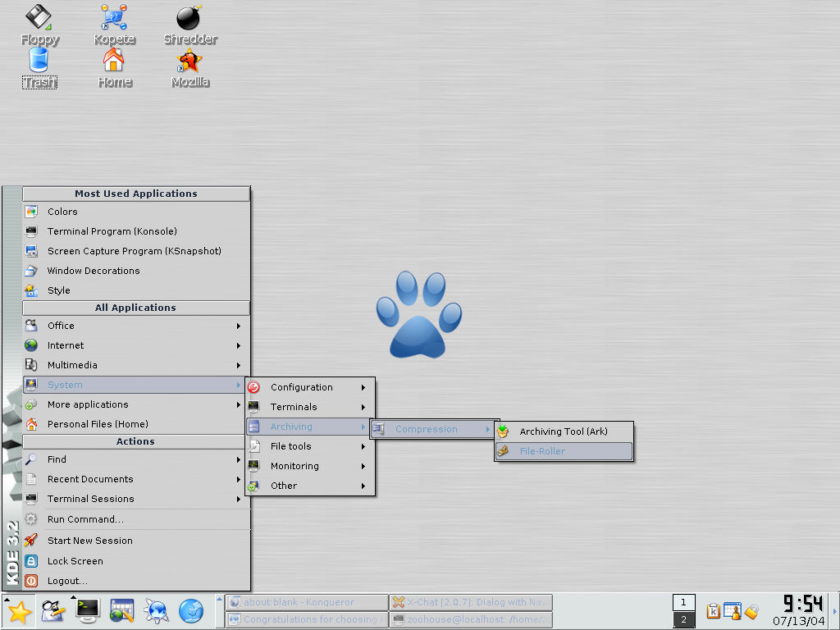Expand the File tools submenu

tap(310, 446)
